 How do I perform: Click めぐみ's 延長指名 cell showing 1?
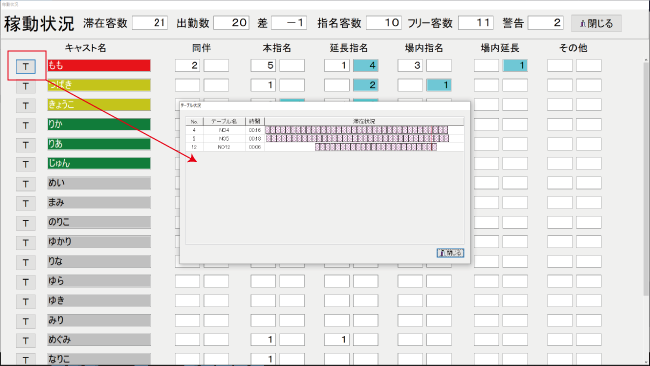[337, 339]
